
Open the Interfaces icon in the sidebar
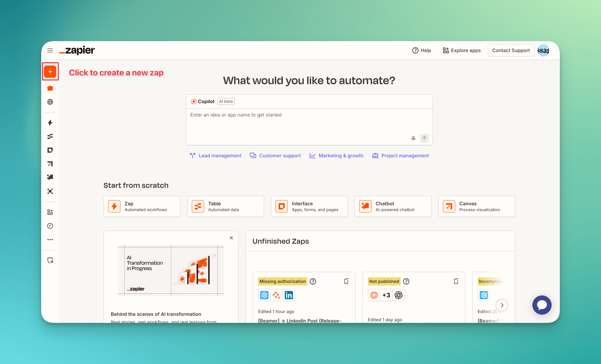(50, 150)
